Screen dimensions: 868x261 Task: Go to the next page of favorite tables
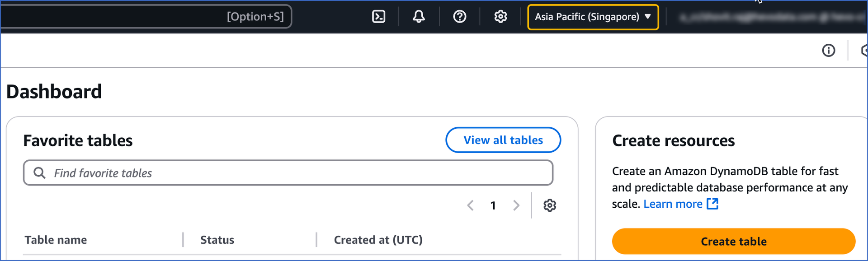516,205
